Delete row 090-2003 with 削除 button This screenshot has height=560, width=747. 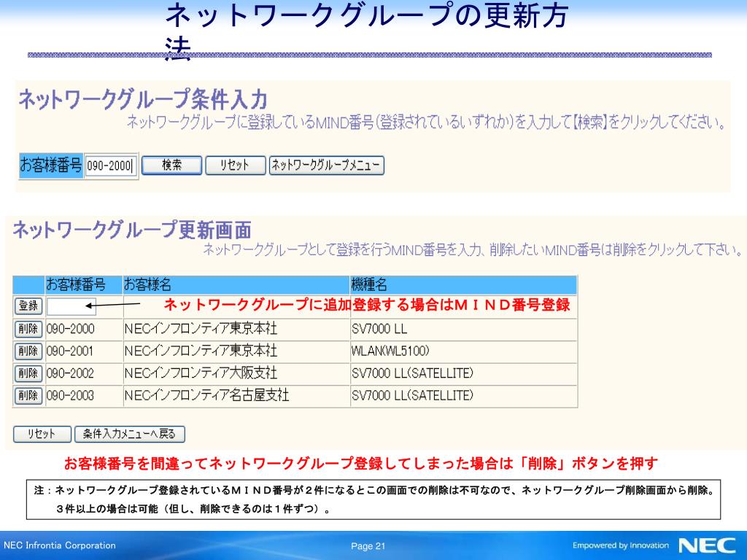click(28, 396)
